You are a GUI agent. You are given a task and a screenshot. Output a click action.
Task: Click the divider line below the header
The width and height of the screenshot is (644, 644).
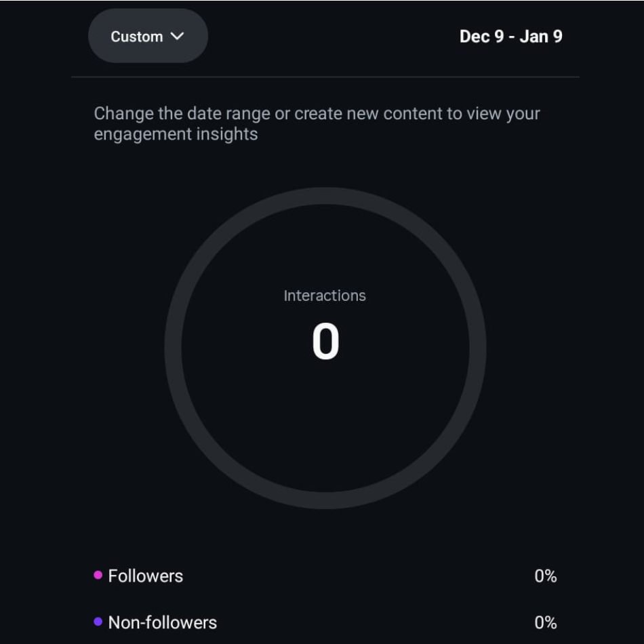(x=325, y=77)
